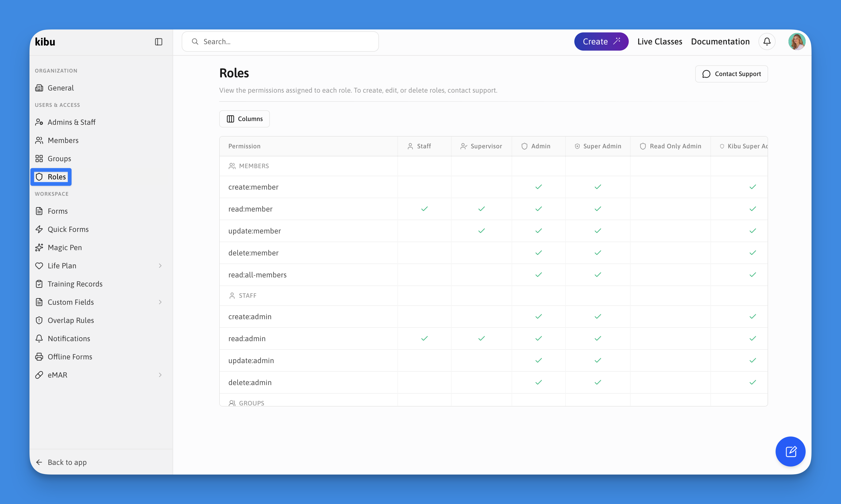Image resolution: width=841 pixels, height=504 pixels.
Task: Click the Staff checkmark for read:member
Action: pos(425,209)
